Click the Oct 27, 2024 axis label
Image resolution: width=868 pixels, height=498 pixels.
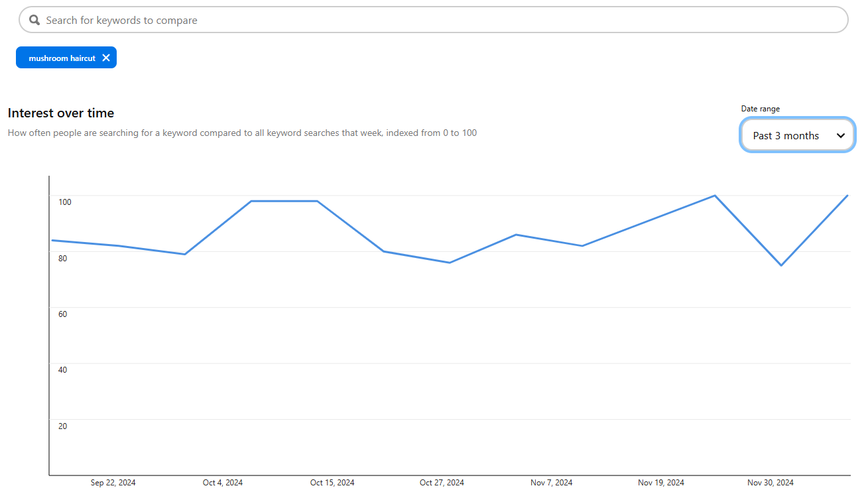point(442,483)
